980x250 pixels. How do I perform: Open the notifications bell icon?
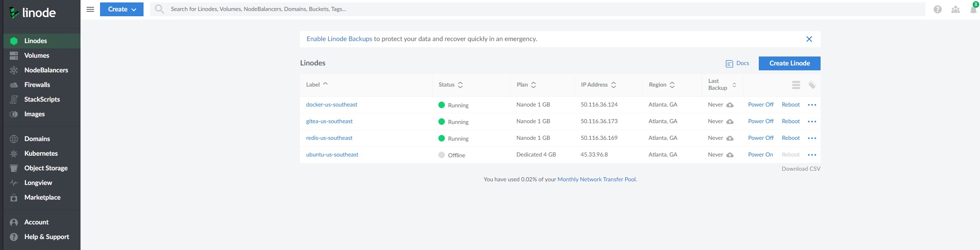(x=973, y=10)
